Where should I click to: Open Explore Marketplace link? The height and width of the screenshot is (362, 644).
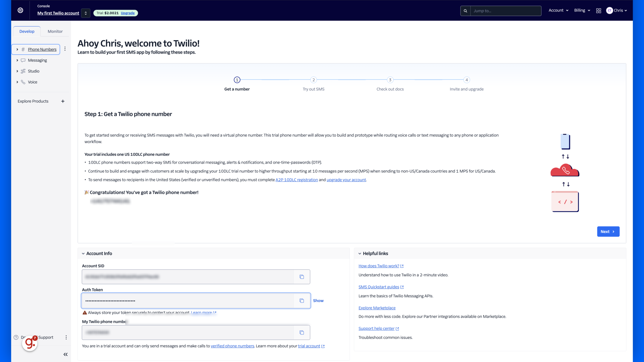(377, 308)
